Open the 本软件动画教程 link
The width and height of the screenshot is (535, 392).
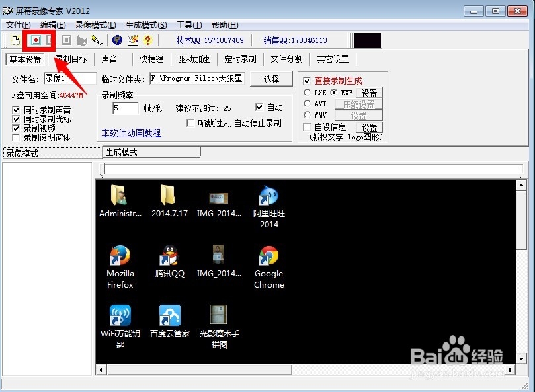pos(131,133)
